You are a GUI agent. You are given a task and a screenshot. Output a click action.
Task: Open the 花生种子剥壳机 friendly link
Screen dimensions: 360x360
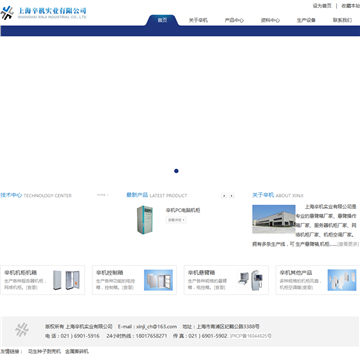coord(44,351)
